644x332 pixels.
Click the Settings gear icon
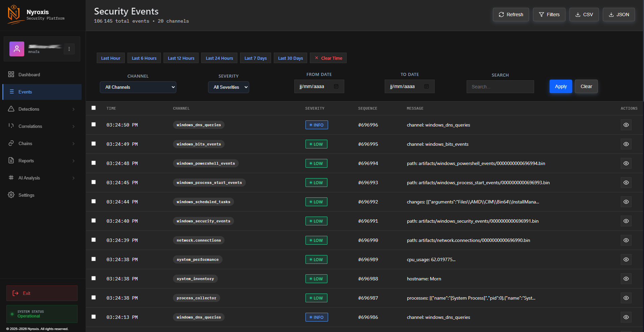click(11, 195)
